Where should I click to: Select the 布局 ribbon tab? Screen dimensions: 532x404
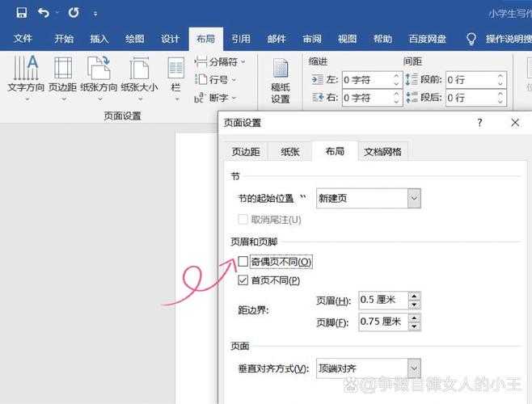[x=205, y=39]
